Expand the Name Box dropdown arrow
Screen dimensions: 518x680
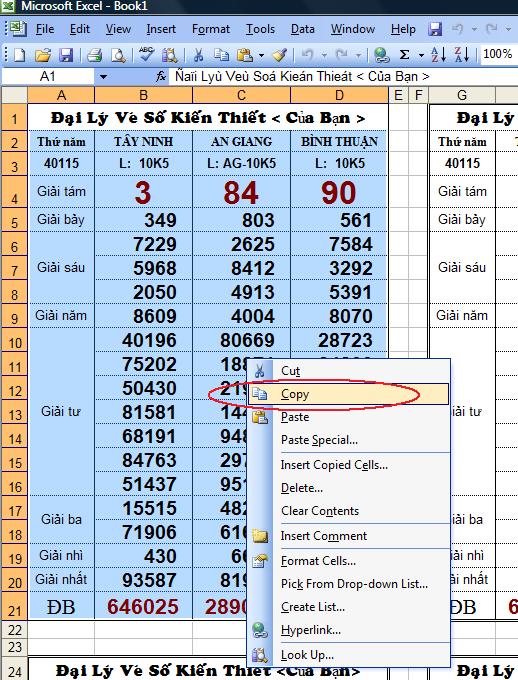103,77
